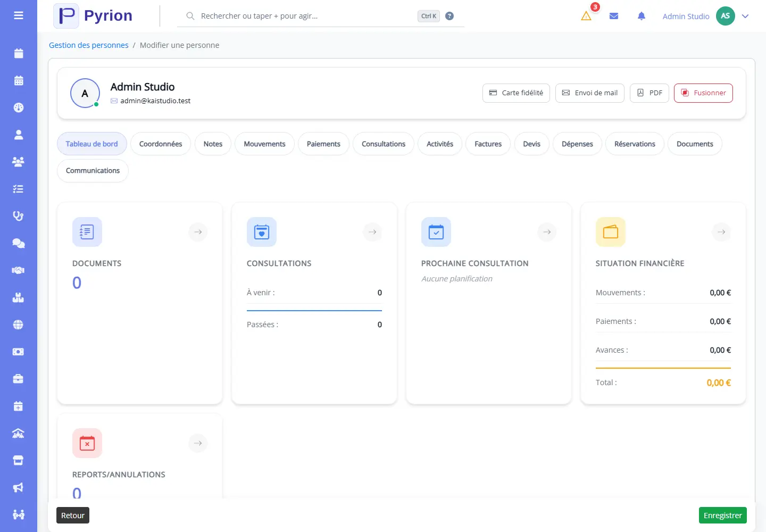The width and height of the screenshot is (766, 532).
Task: Open the handshake icon in sidebar
Action: coord(19,270)
